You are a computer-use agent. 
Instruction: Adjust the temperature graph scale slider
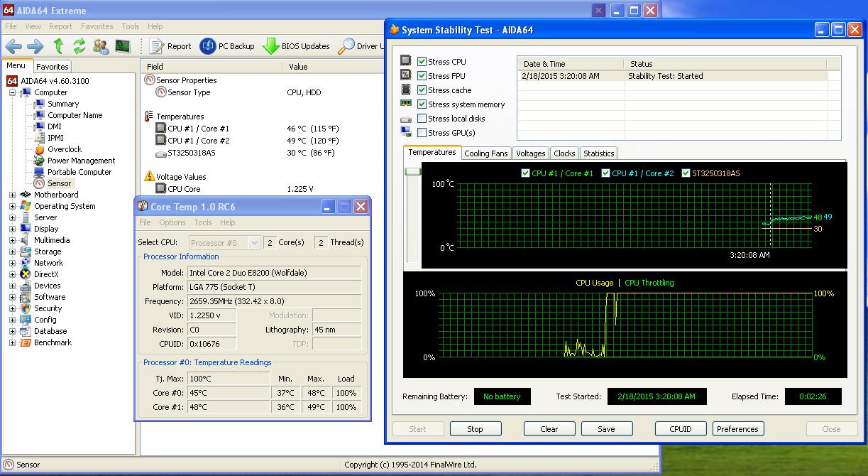pos(412,172)
